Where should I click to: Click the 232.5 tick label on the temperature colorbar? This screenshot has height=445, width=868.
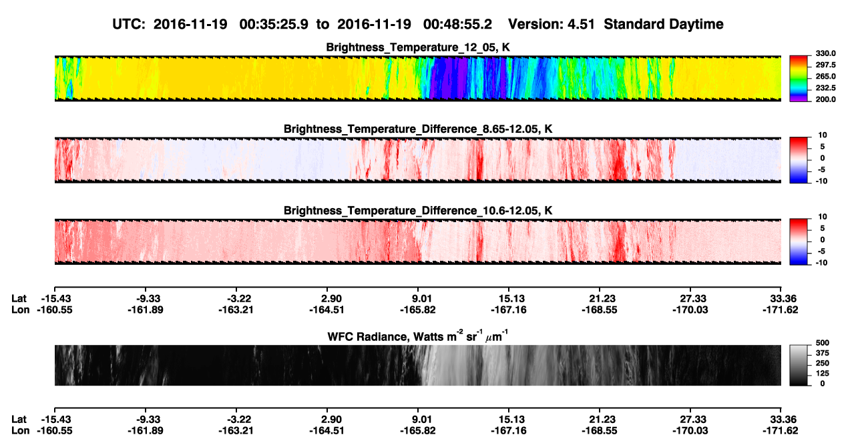(x=825, y=87)
